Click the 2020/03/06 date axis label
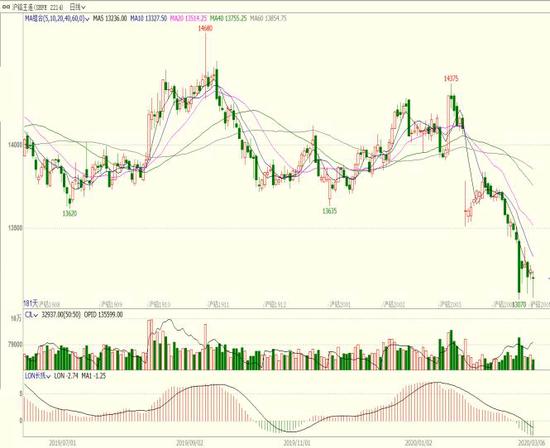The width and height of the screenshot is (550, 448). [x=532, y=443]
